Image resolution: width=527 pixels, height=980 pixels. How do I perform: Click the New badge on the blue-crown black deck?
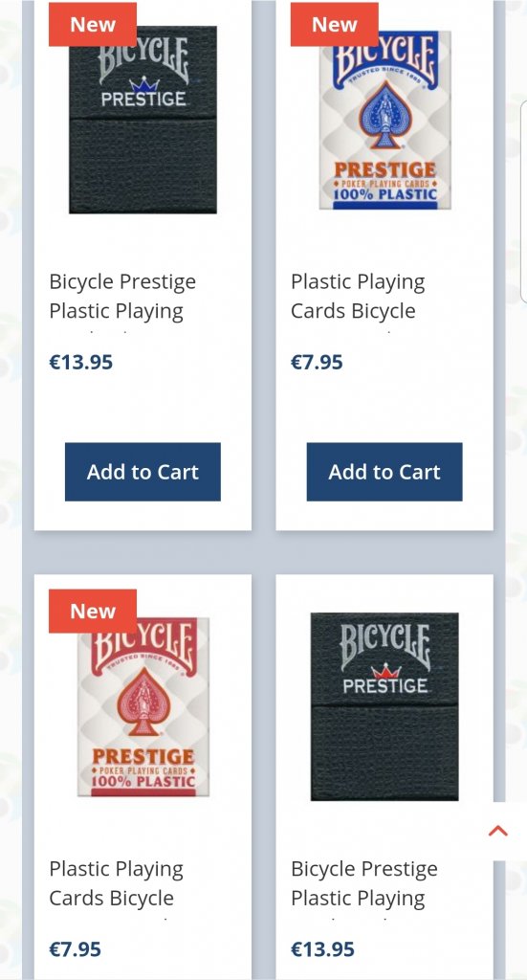point(93,24)
